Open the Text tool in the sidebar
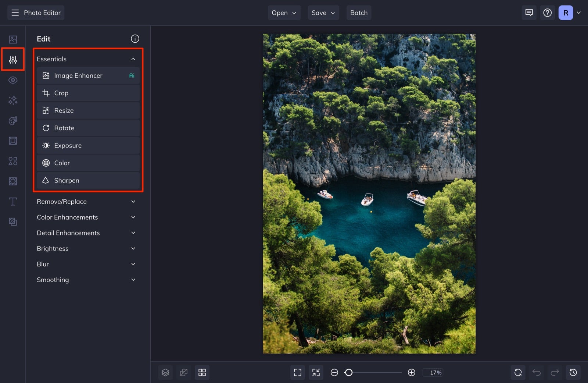This screenshot has width=588, height=383. tap(12, 201)
